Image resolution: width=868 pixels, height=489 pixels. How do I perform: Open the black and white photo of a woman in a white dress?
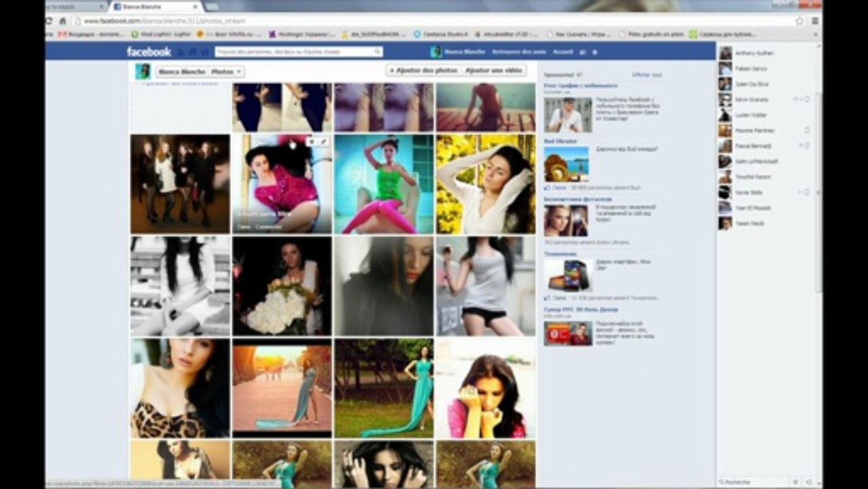[x=180, y=286]
